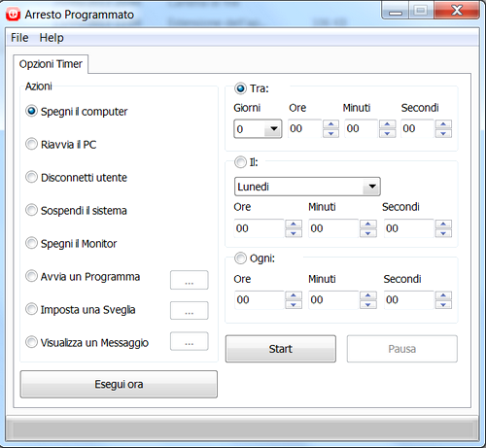Open the File menu
This screenshot has width=486, height=448.
click(19, 38)
